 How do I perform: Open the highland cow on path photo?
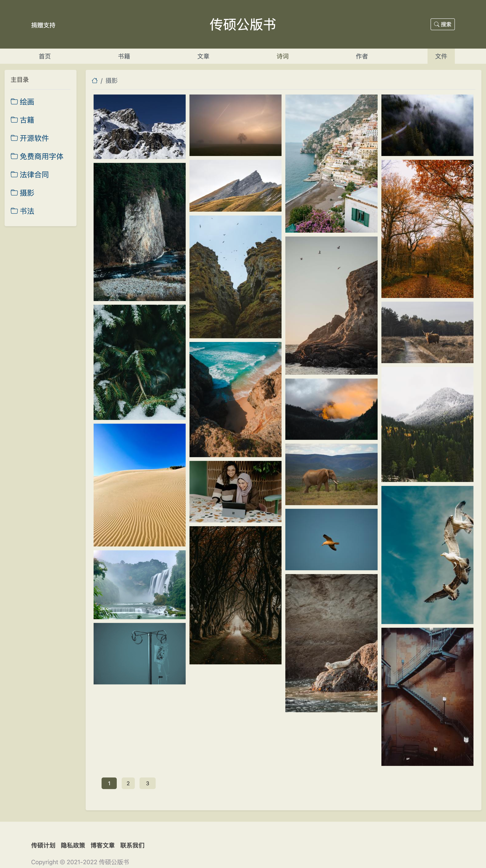pos(427,333)
